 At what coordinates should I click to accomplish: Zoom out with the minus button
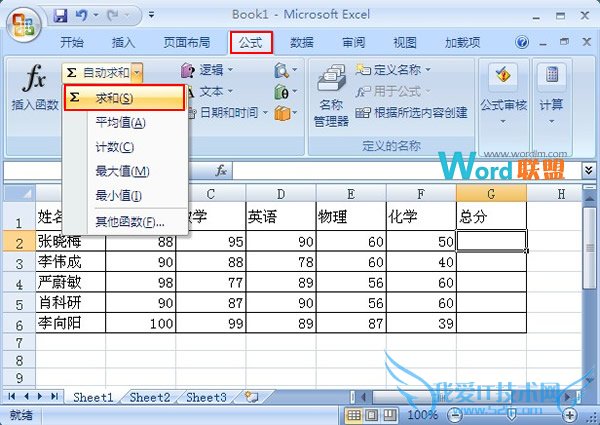[454, 415]
